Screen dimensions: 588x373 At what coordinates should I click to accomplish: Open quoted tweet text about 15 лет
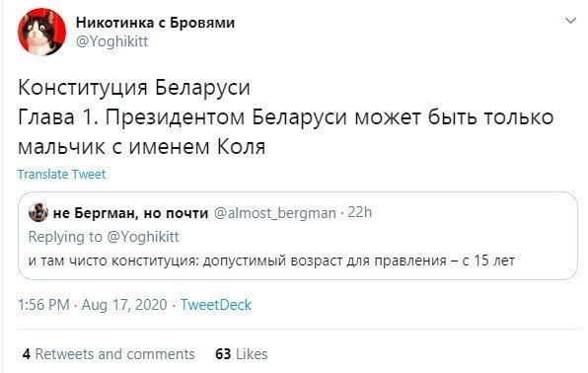pos(271,261)
